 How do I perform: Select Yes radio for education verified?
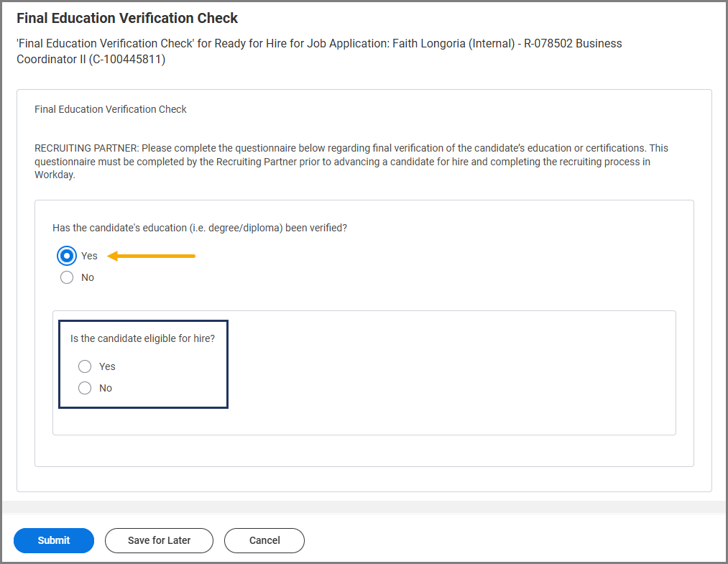[67, 256]
